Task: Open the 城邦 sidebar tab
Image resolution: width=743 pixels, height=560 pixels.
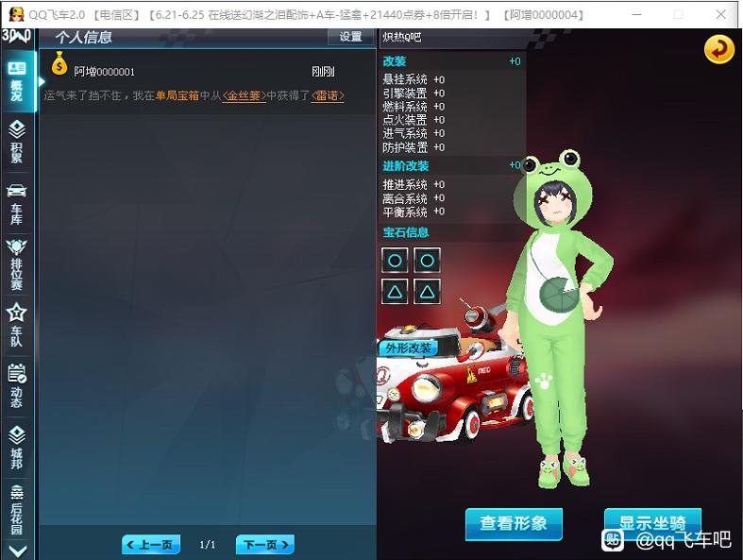Action: point(17,447)
